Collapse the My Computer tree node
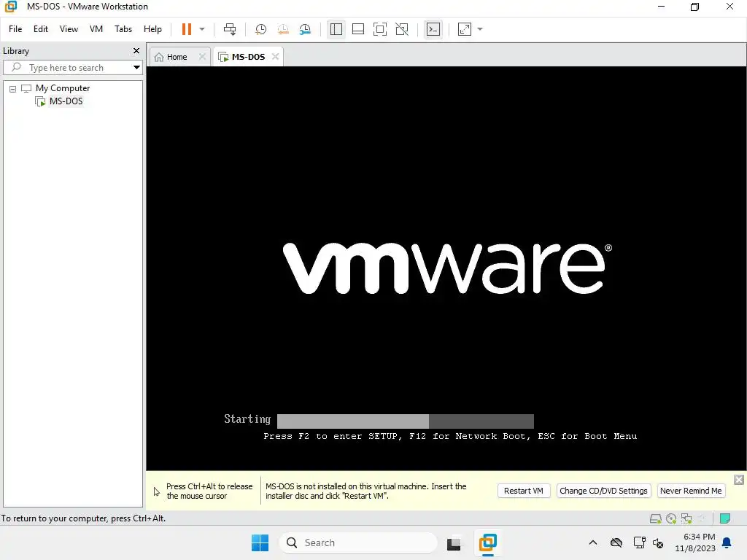 (13, 88)
